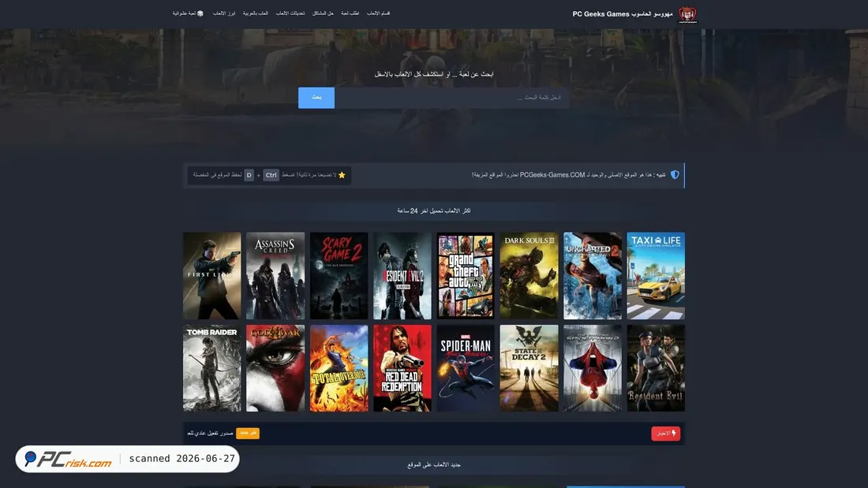Open the Uncharted 2 game cover

[593, 276]
